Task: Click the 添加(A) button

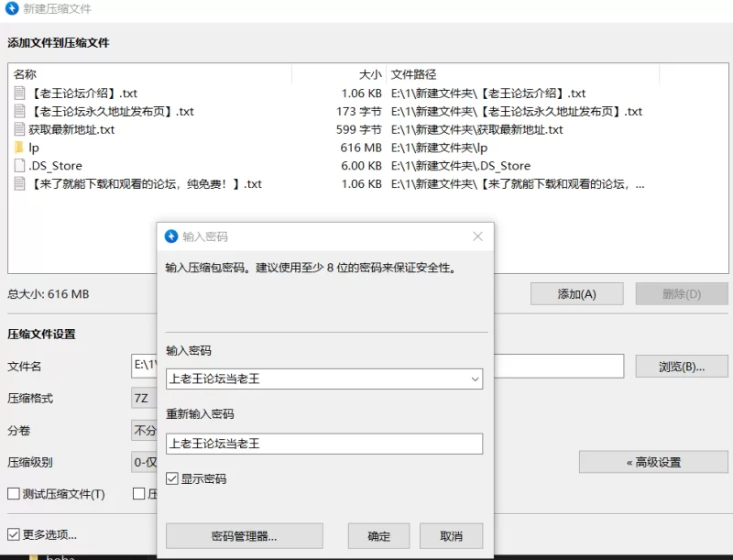Action: [x=577, y=294]
